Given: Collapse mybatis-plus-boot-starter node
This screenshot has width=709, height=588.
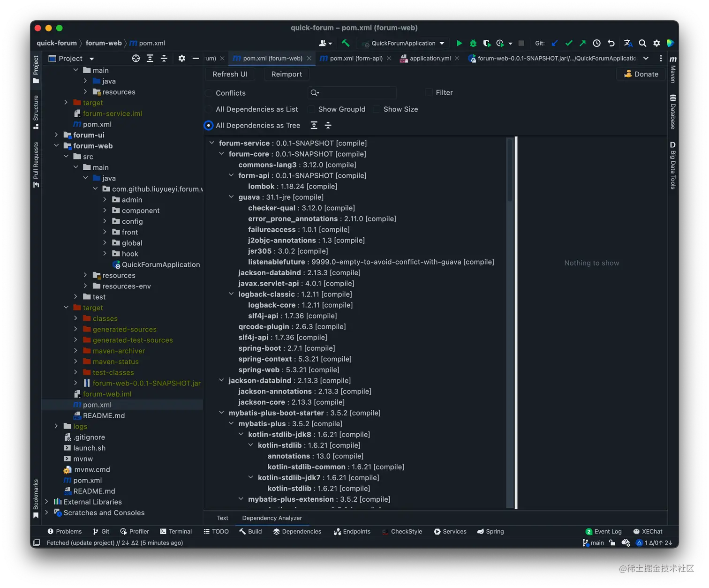Looking at the screenshot, I should (221, 413).
